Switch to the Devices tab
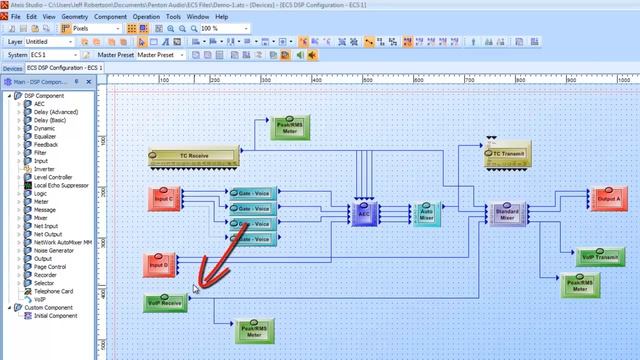This screenshot has width=640, height=360. pyautogui.click(x=12, y=68)
